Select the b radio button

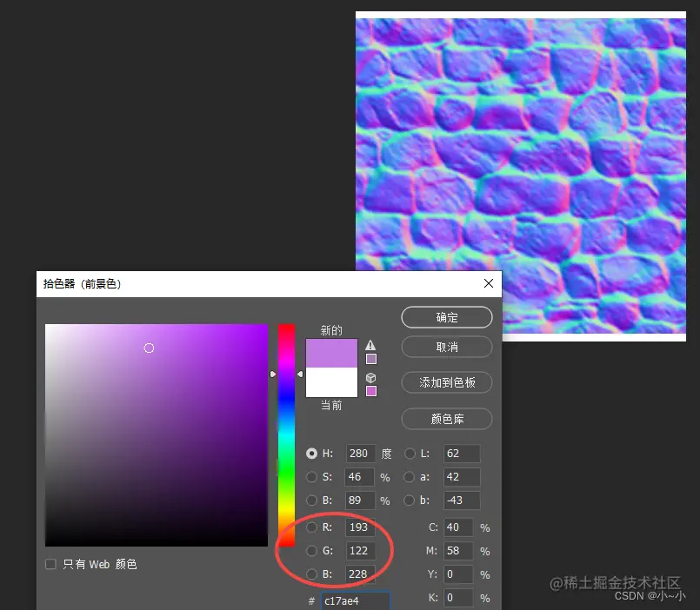(410, 500)
